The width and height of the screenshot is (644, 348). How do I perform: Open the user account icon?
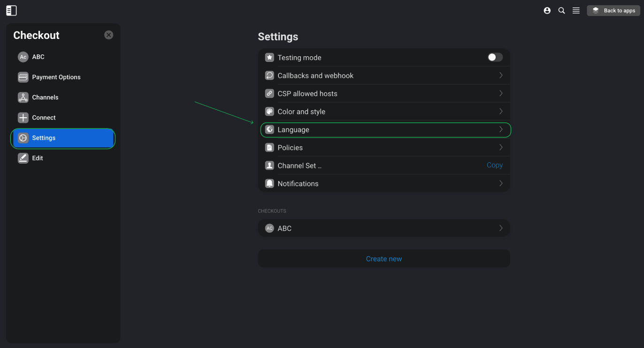coord(547,10)
